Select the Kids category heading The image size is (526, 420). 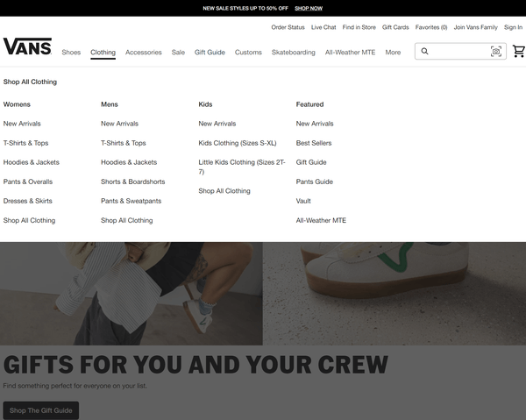[205, 104]
